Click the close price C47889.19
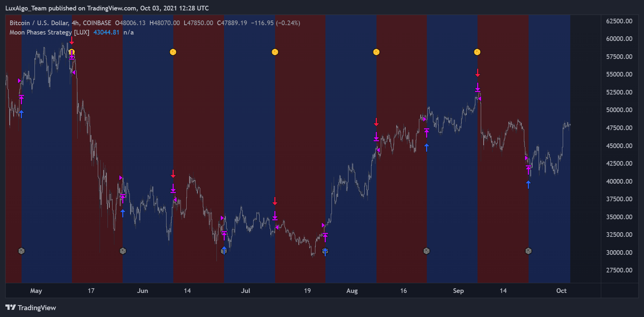 [232, 23]
